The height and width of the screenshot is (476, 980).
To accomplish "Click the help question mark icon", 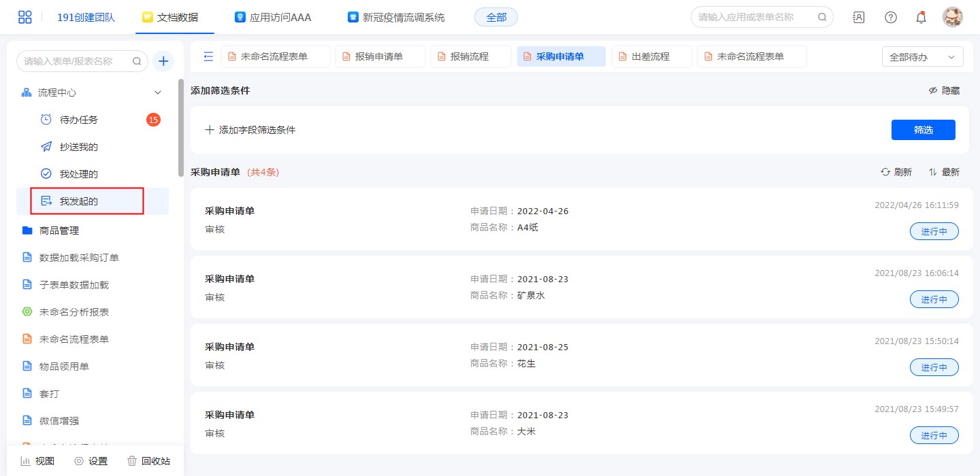I will 890,17.
